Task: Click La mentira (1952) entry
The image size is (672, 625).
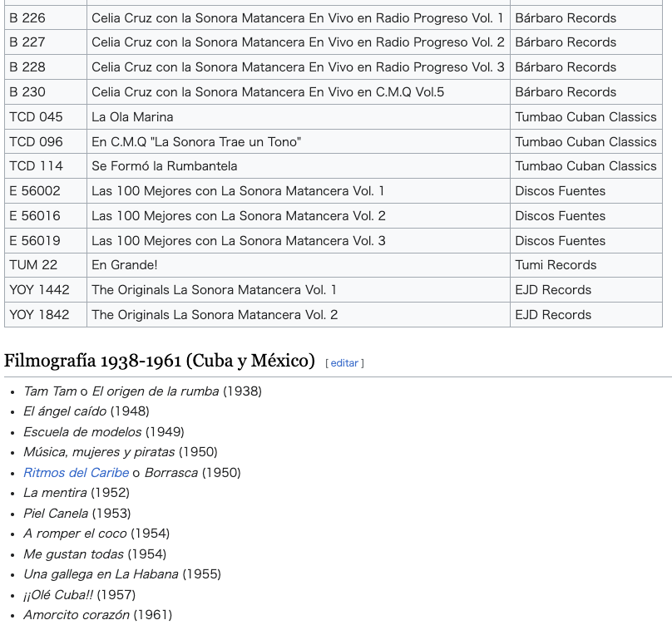Action: point(77,493)
